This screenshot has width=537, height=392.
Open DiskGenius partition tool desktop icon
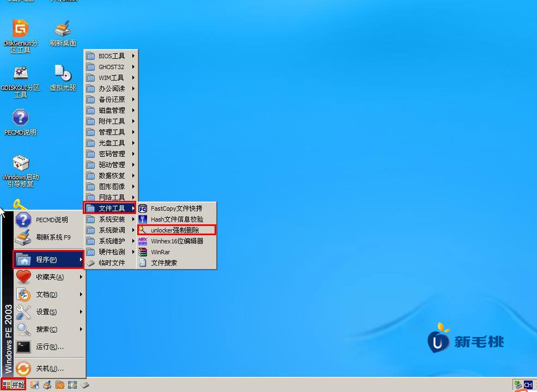(20, 29)
